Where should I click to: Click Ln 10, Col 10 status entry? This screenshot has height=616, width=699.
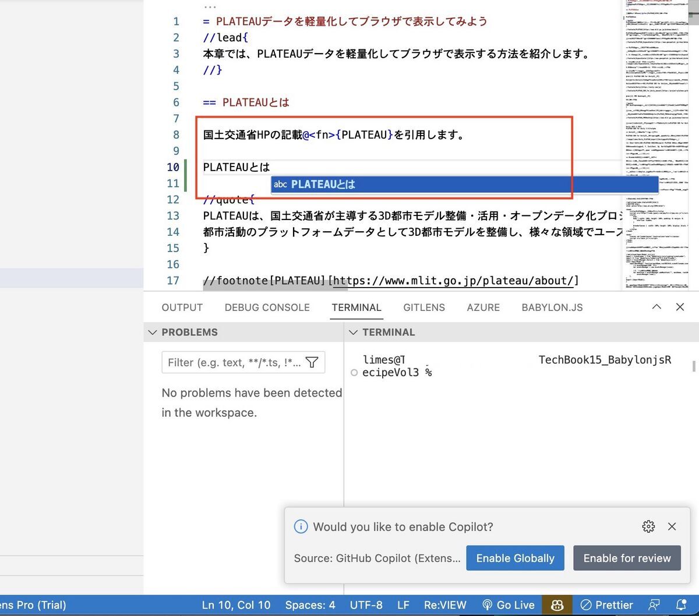tap(236, 605)
